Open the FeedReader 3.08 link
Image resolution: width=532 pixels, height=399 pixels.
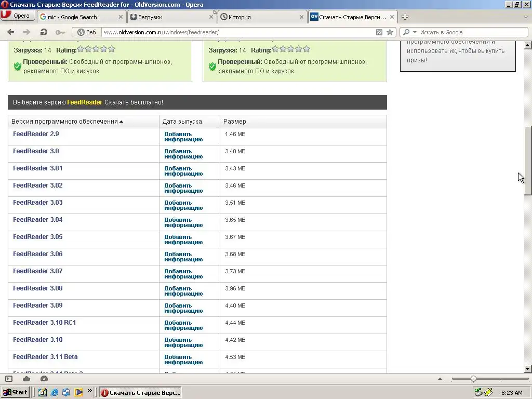click(x=37, y=288)
